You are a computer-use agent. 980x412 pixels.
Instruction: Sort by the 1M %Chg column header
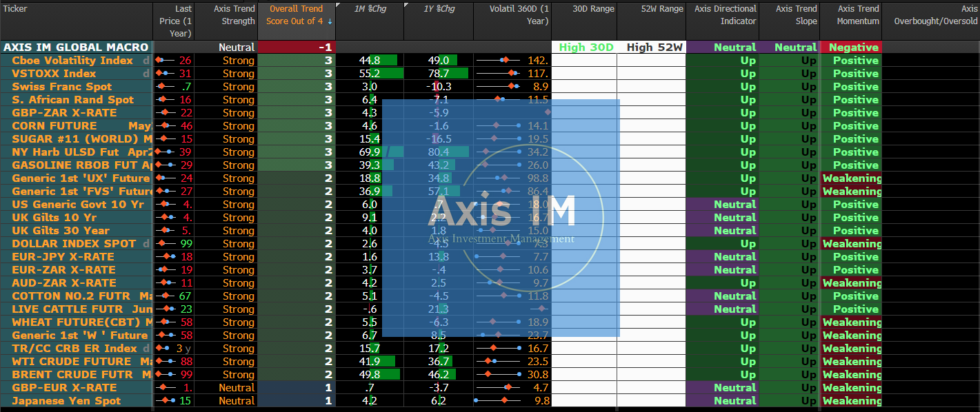coord(369,9)
